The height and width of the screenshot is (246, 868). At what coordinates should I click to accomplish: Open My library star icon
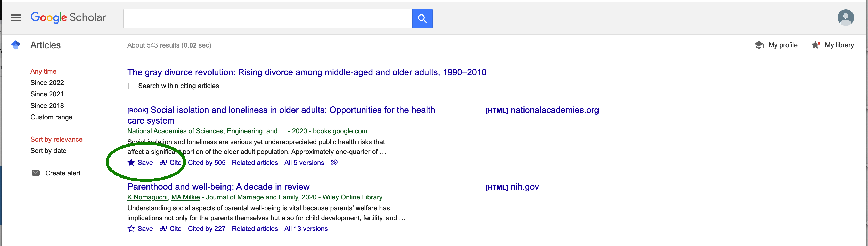[815, 45]
